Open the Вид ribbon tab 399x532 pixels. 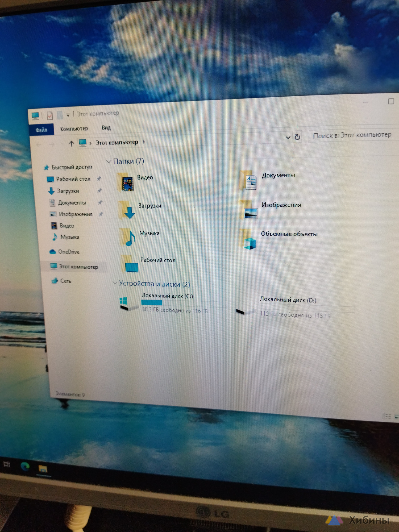(x=106, y=128)
